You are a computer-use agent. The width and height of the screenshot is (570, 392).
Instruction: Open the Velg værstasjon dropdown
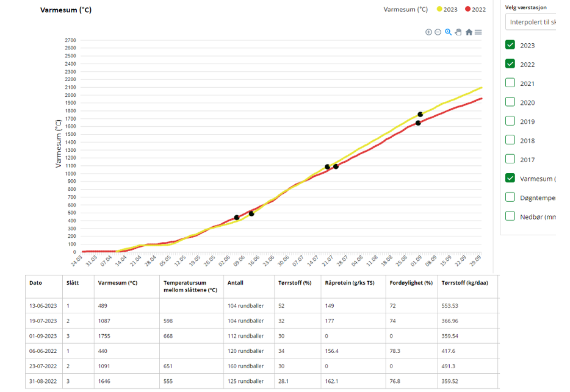tap(531, 23)
